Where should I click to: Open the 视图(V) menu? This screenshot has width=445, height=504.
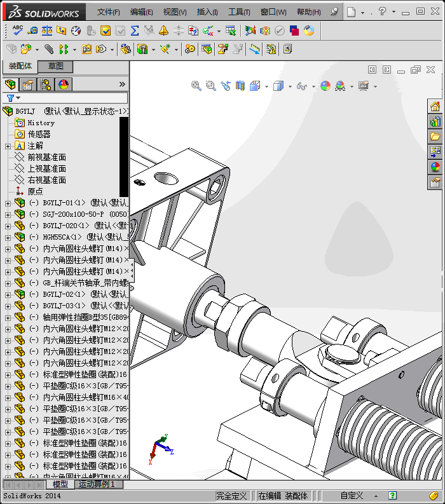[x=175, y=12]
